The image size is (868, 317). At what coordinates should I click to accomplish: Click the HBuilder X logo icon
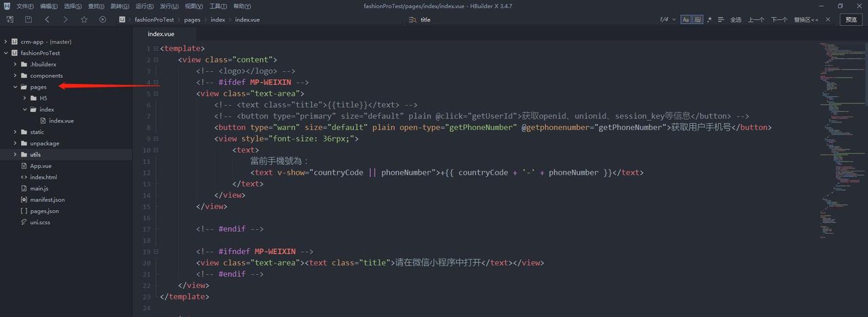point(6,6)
